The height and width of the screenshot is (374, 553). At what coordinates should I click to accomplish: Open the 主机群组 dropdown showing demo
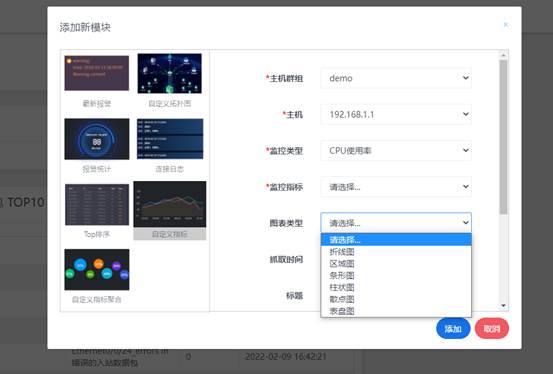click(x=396, y=78)
